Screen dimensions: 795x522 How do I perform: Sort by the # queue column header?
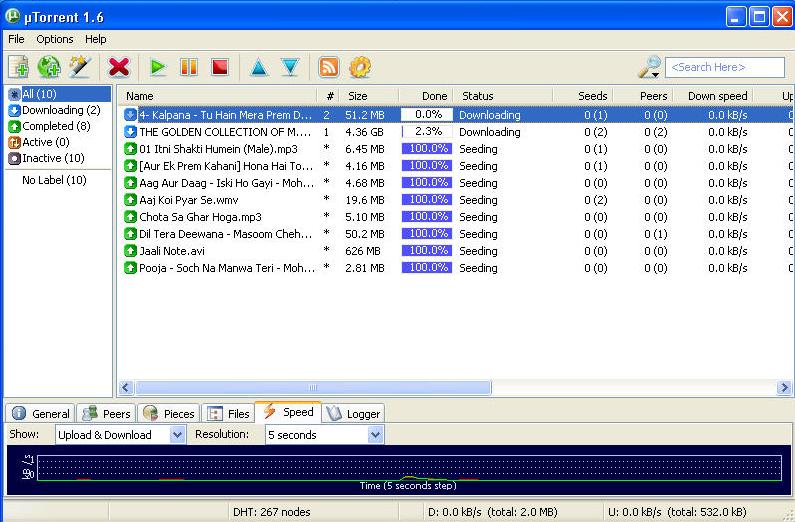click(x=328, y=96)
